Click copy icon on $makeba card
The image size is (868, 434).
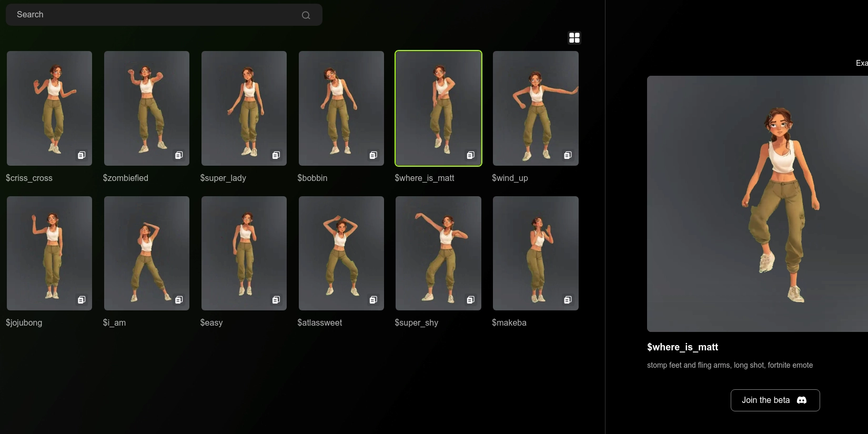(568, 300)
